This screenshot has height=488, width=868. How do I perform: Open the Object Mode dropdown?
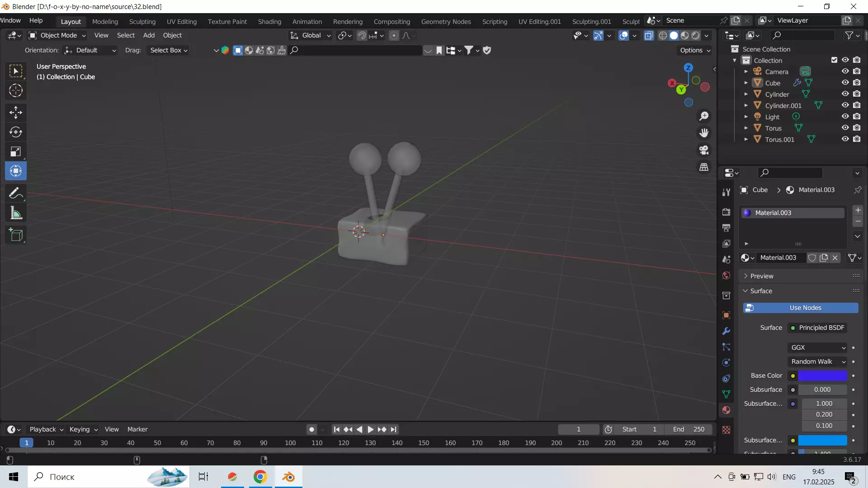point(57,35)
